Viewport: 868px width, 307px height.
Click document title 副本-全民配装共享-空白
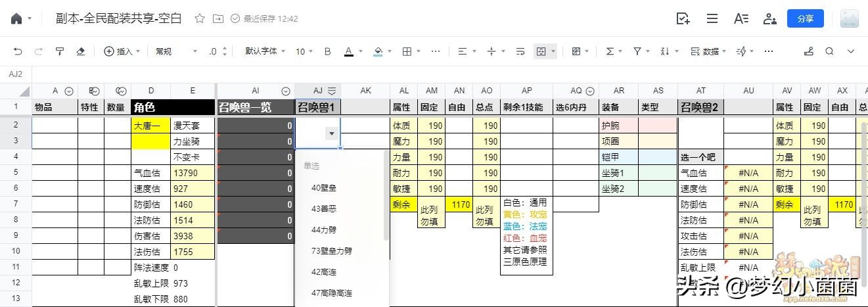tap(119, 18)
